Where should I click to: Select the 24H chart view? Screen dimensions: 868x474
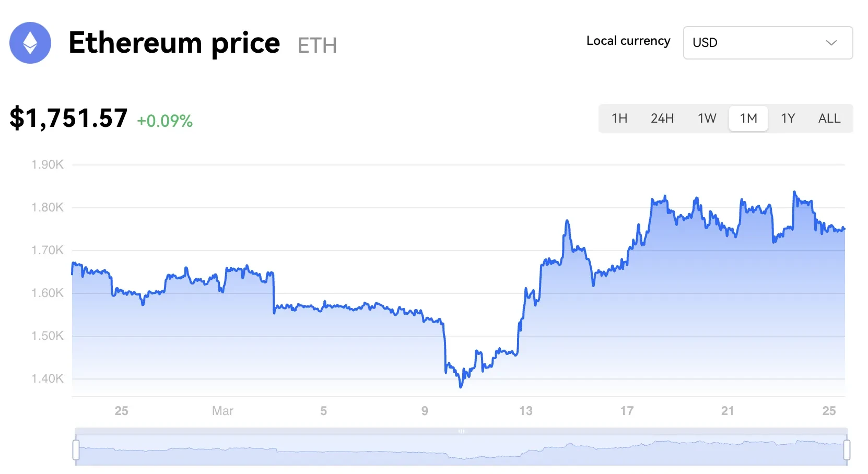662,118
